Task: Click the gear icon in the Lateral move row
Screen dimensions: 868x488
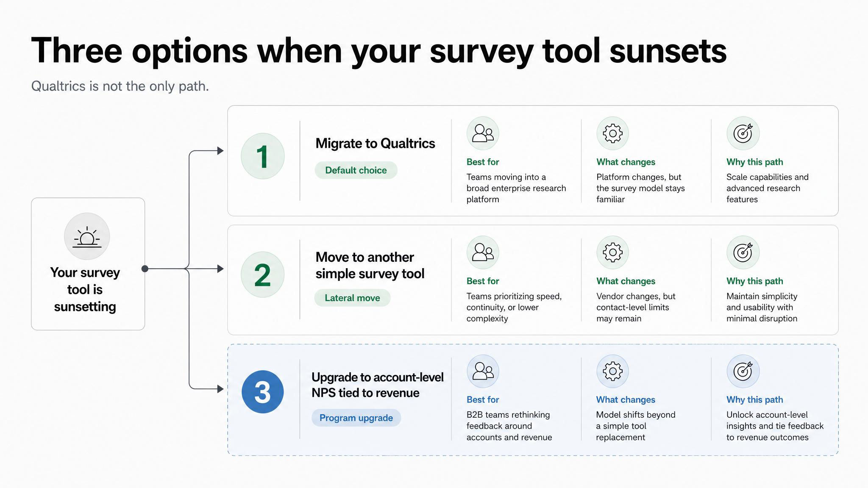Action: tap(612, 252)
